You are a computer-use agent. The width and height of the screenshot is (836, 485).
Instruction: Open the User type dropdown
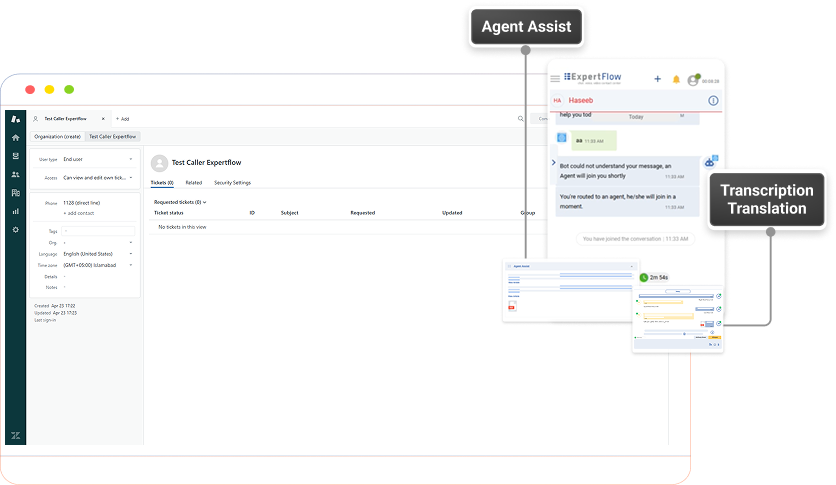pyautogui.click(x=98, y=159)
